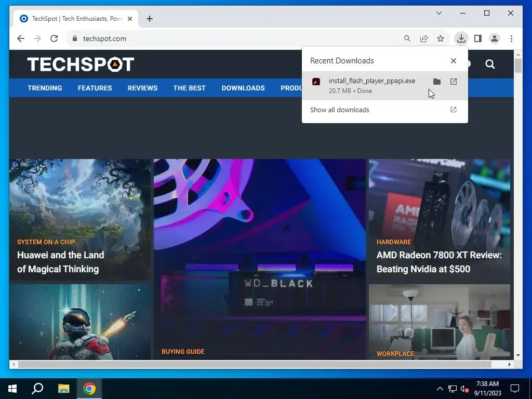
Task: Open the address bar zoom magnifier icon
Action: tap(407, 38)
